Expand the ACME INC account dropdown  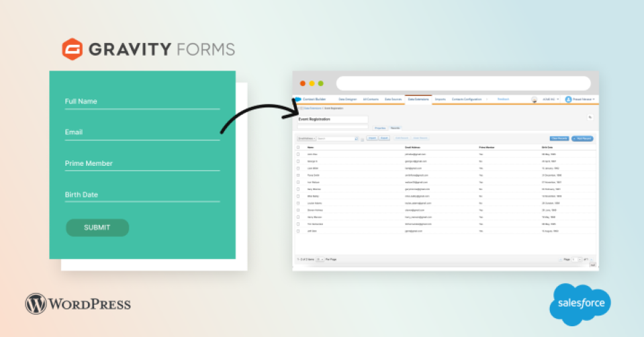coord(551,99)
